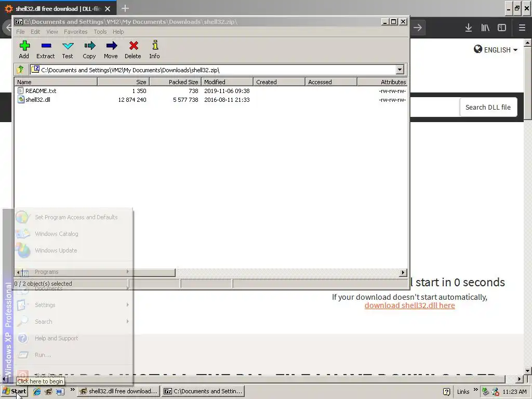Expand the 7-Zip address path dropdown
This screenshot has height=399, width=532.
point(400,70)
